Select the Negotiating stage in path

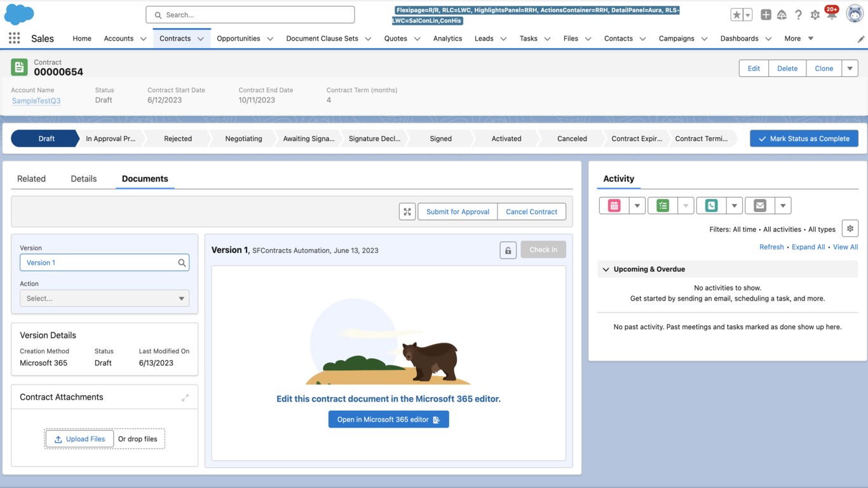[243, 139]
